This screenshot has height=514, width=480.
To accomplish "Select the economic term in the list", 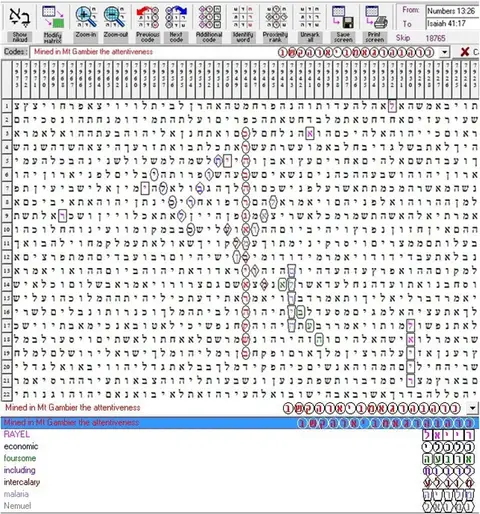I will [21, 446].
